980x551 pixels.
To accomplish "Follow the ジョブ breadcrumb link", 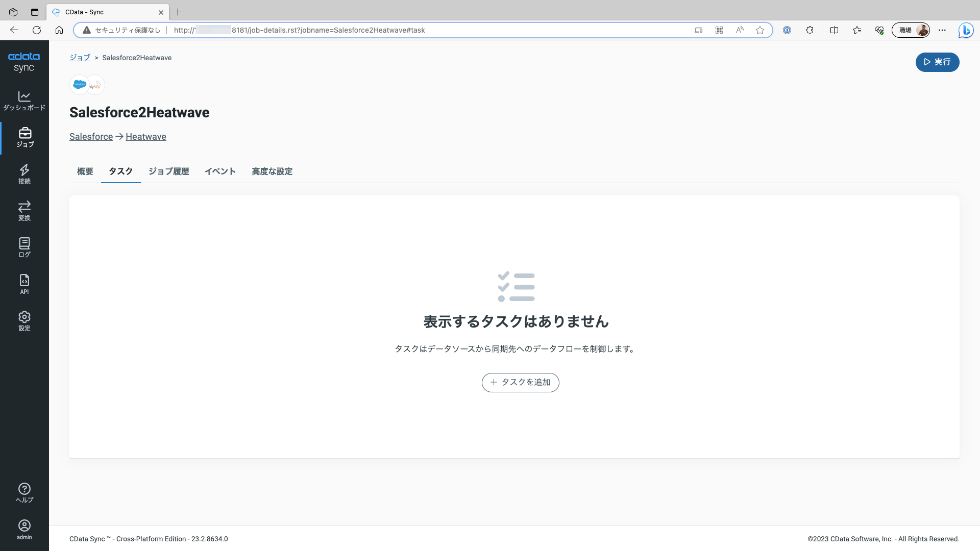I will 80,58.
